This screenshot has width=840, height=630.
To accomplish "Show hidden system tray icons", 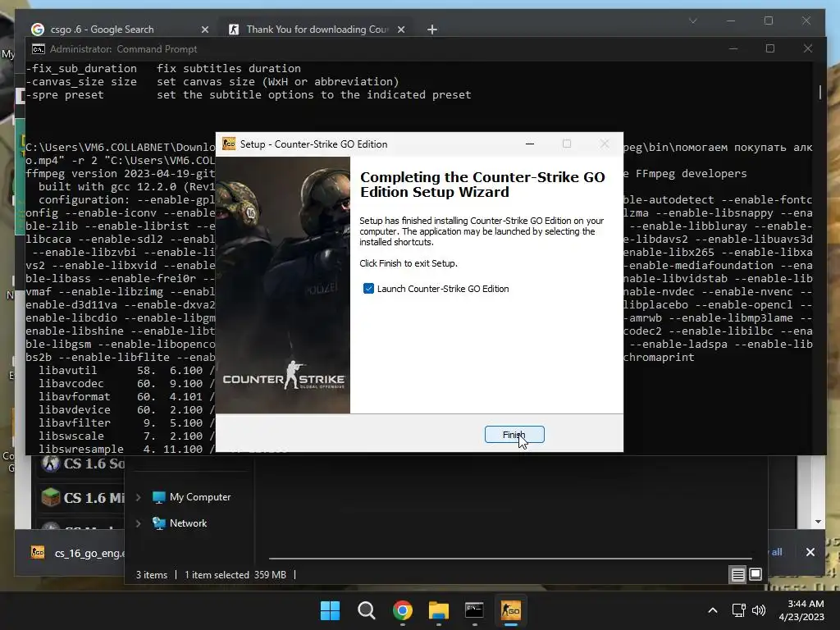I will tap(713, 610).
